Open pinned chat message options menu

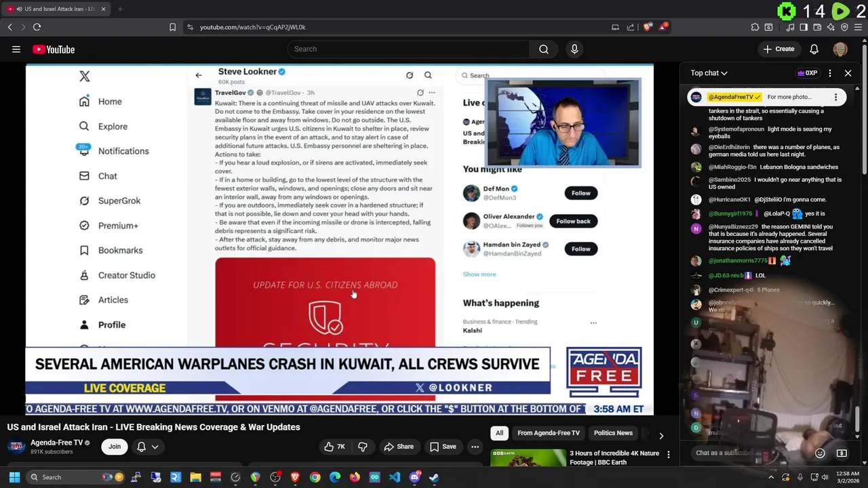pos(835,97)
